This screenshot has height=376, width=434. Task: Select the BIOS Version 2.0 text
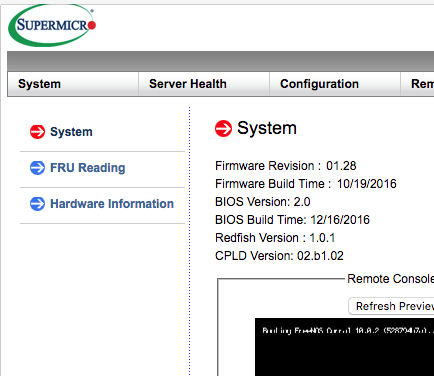263,202
